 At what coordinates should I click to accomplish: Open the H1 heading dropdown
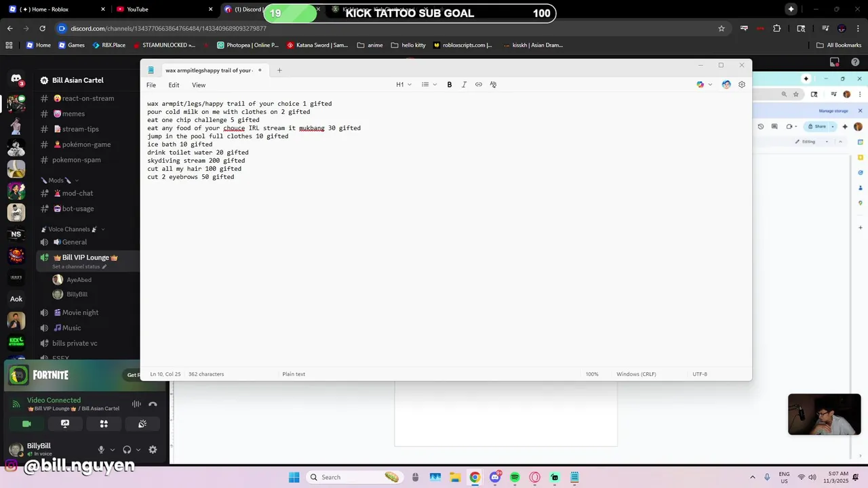coord(403,85)
